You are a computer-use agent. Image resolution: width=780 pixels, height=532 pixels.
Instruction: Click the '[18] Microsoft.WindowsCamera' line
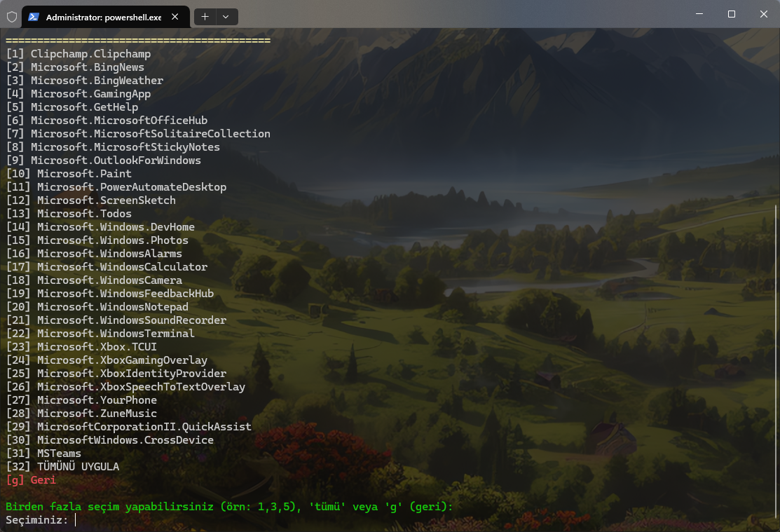94,280
